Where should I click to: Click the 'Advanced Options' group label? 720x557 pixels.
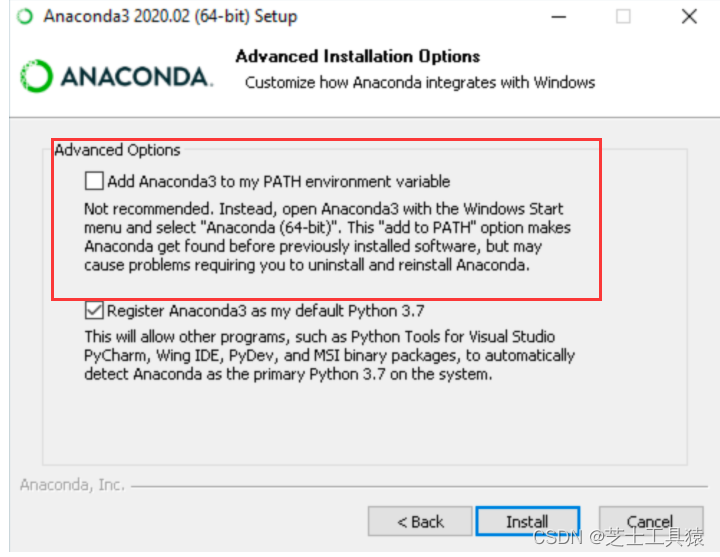coord(117,150)
